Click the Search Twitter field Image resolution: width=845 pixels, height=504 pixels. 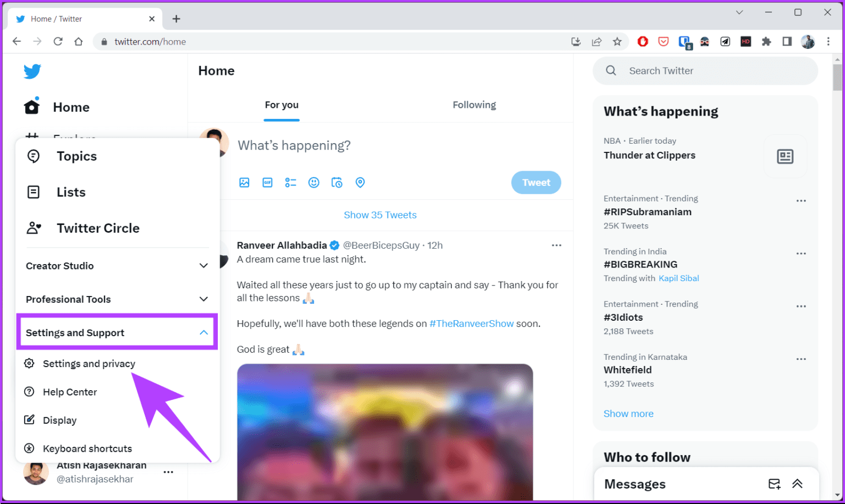(705, 70)
